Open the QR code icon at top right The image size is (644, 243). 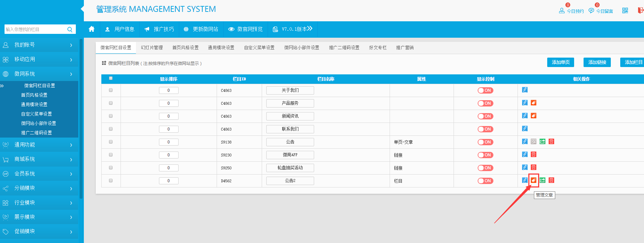point(625,10)
